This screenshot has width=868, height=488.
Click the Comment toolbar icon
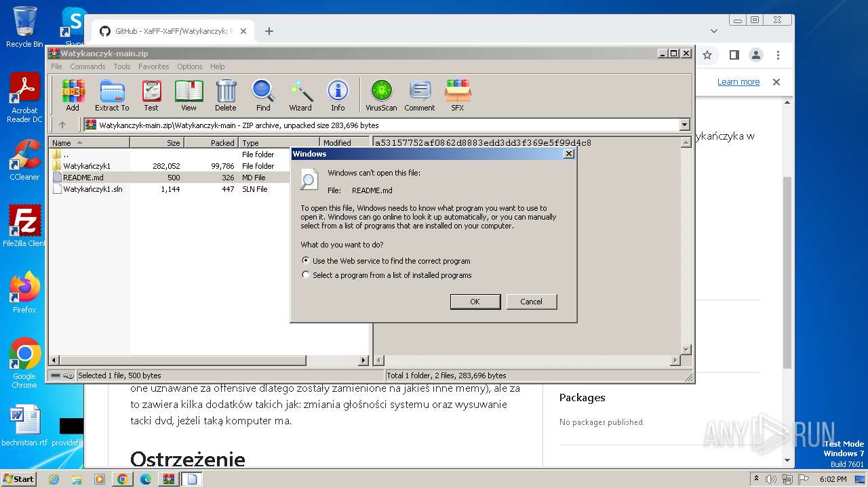[x=420, y=95]
